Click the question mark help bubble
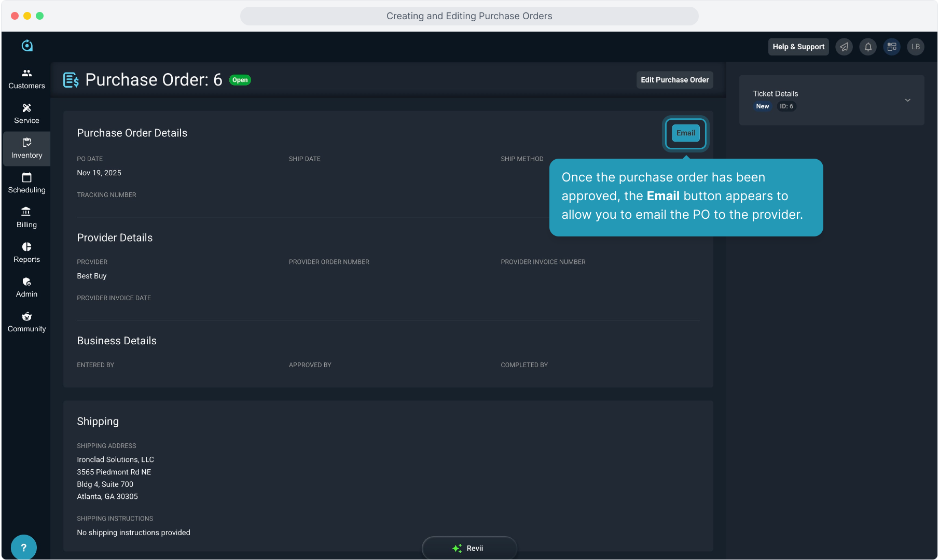939x560 pixels. (x=23, y=547)
